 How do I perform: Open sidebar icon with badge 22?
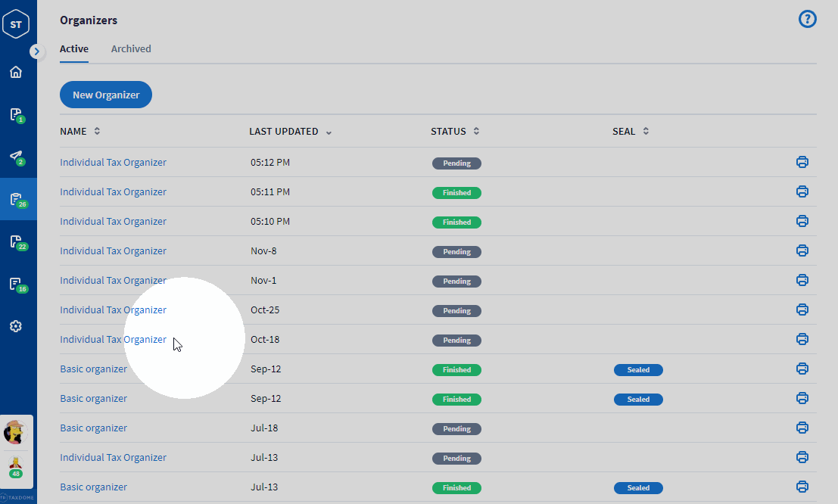point(18,241)
